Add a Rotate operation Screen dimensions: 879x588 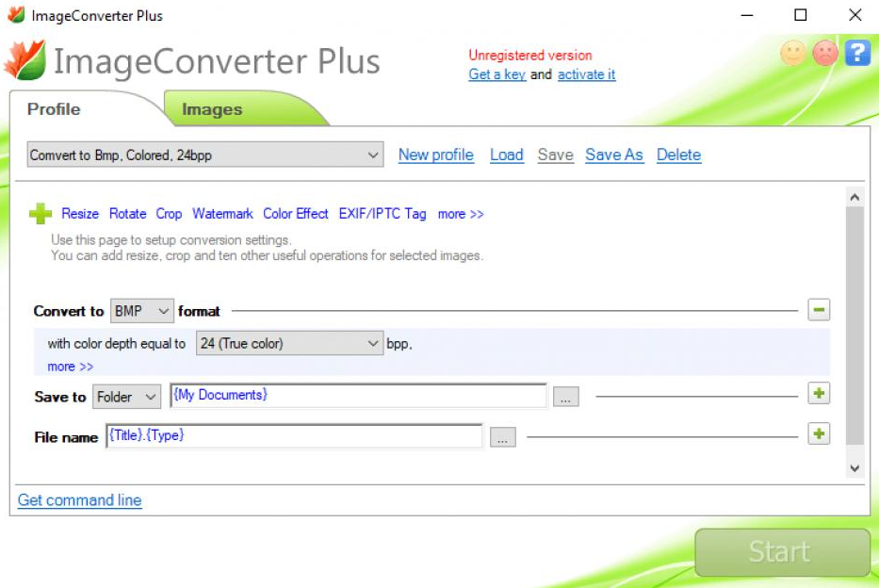coord(128,214)
